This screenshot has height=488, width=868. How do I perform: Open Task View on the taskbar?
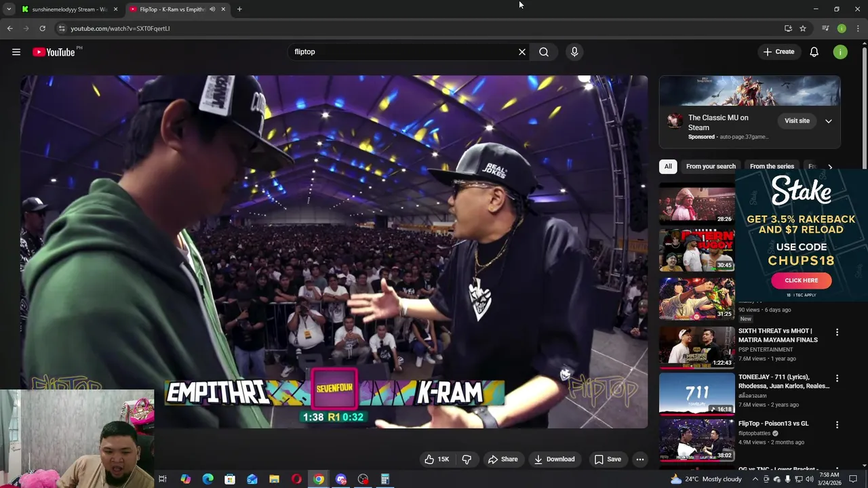click(x=163, y=479)
